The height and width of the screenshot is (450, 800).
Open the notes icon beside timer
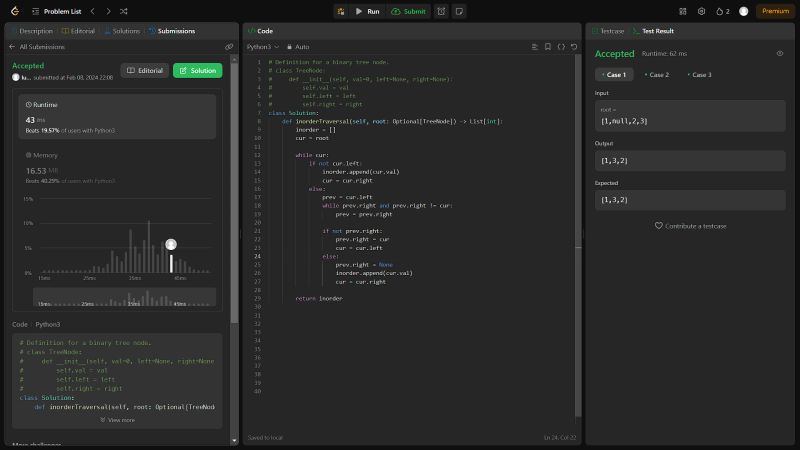pyautogui.click(x=459, y=11)
